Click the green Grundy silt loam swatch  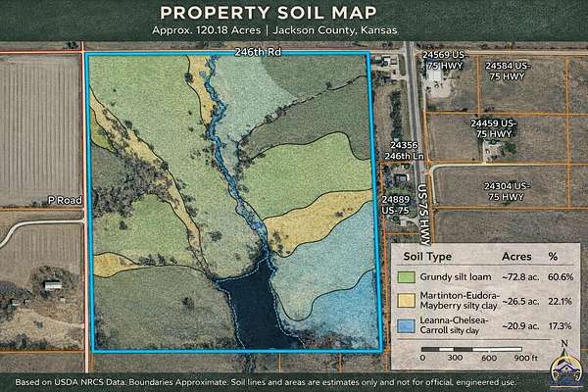[x=405, y=278]
